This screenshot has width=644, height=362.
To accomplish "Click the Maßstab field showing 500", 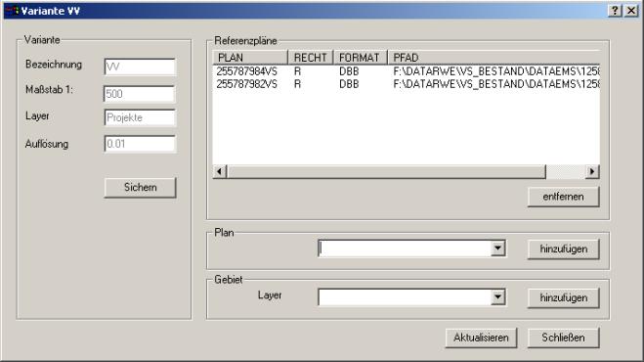I will click(140, 94).
